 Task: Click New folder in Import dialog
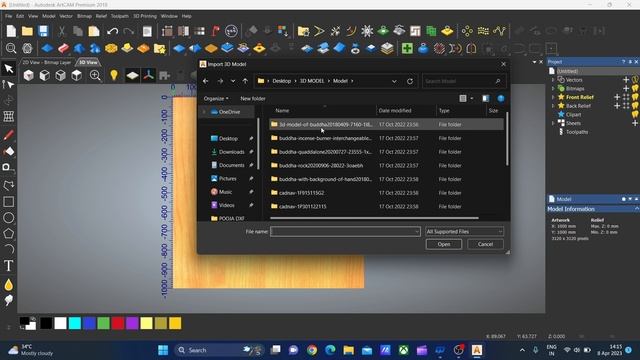coord(253,98)
